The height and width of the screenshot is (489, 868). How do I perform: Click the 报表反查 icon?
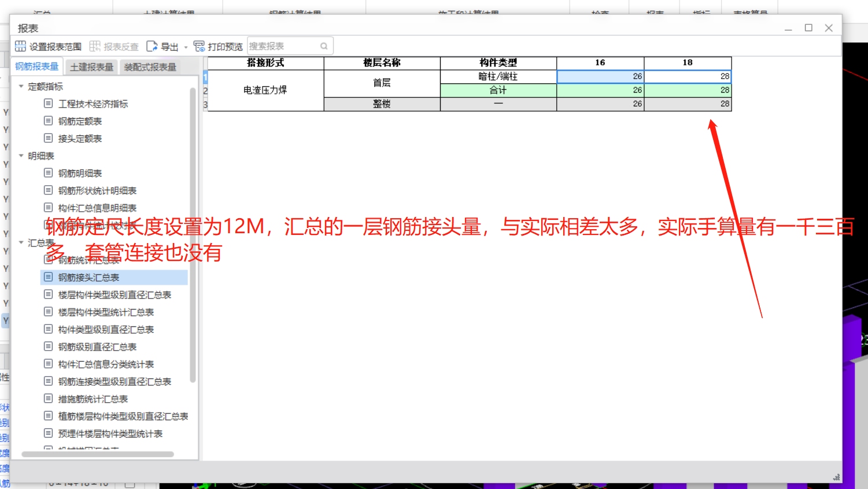[95, 46]
